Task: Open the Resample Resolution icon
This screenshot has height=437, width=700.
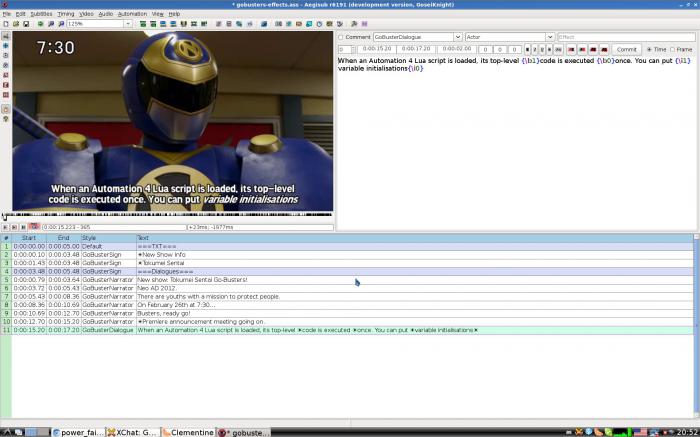Action: click(x=309, y=24)
